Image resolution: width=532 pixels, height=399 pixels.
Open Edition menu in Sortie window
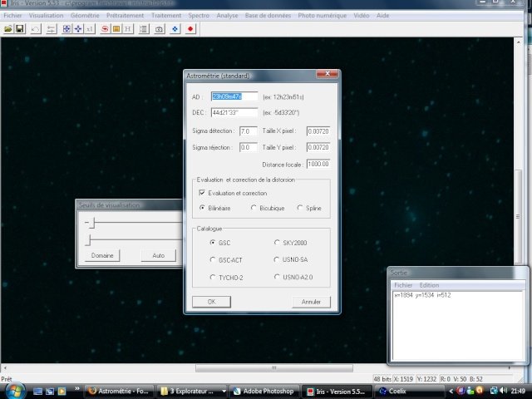click(429, 285)
